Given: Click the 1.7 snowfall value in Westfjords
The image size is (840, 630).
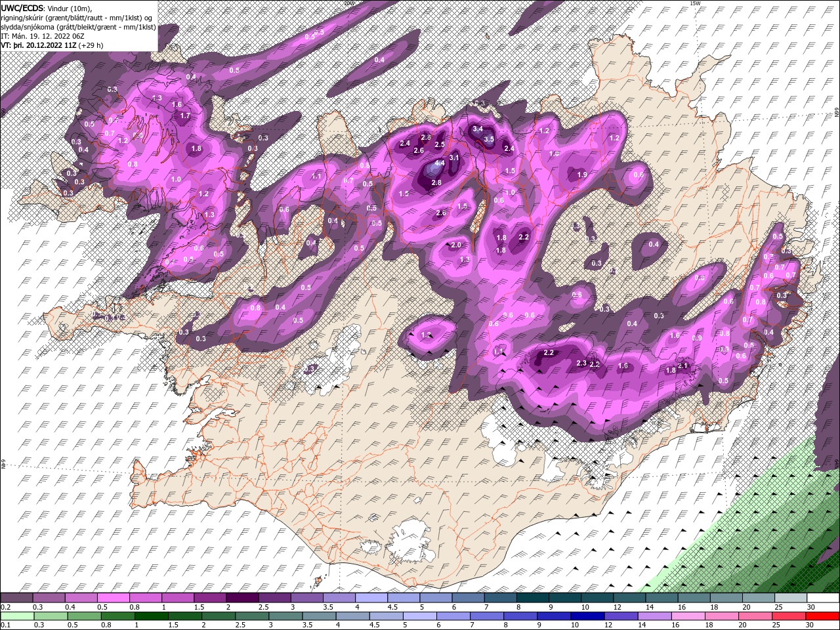Looking at the screenshot, I should pos(185,115).
